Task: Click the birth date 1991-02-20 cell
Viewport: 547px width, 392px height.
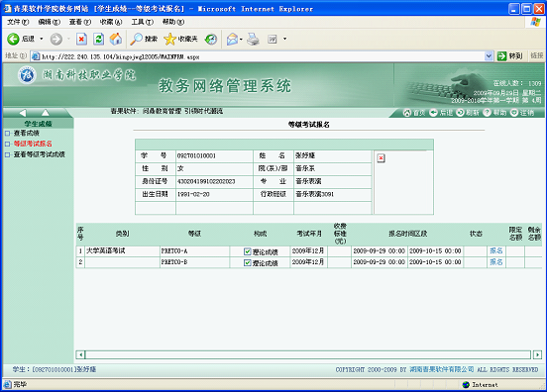Action: coord(214,194)
